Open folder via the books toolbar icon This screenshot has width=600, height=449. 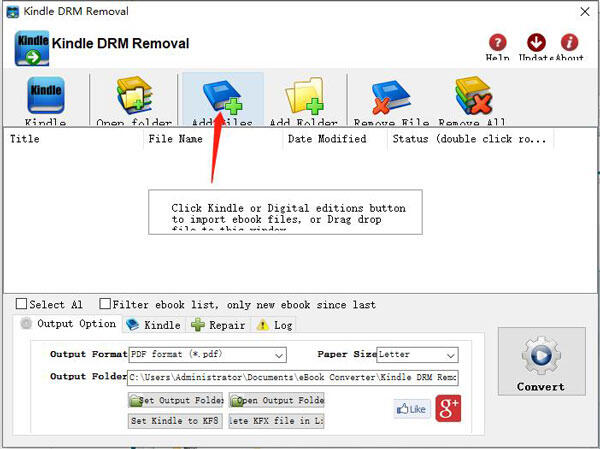(x=134, y=95)
